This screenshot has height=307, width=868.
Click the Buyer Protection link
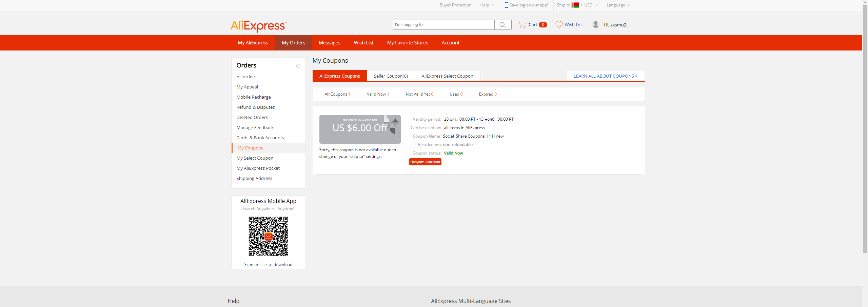455,5
